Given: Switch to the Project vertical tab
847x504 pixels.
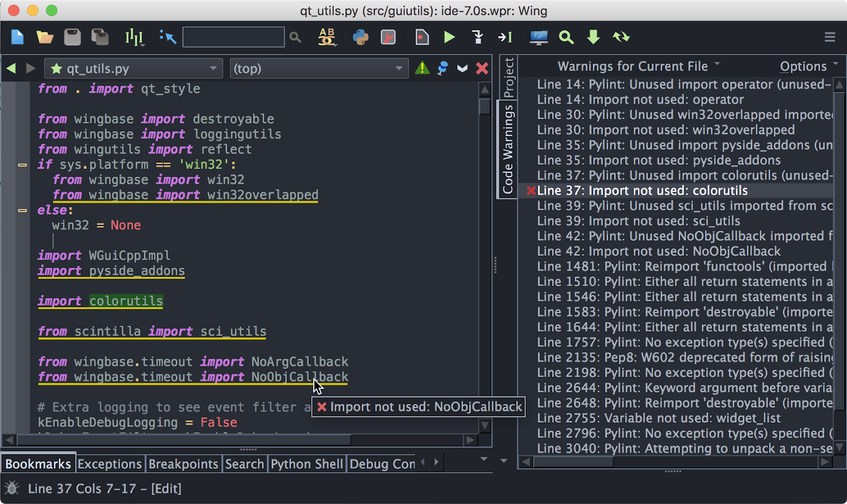Looking at the screenshot, I should point(508,77).
